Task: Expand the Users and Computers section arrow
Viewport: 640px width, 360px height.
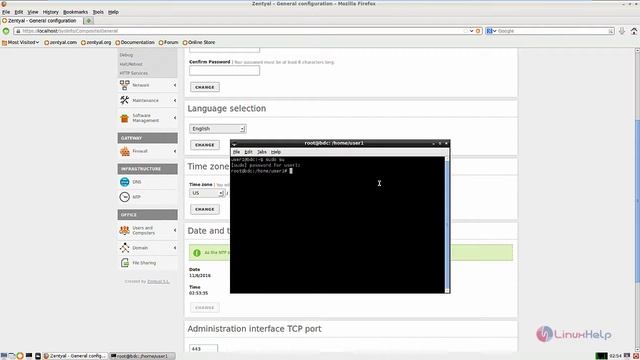Action: pos(175,230)
